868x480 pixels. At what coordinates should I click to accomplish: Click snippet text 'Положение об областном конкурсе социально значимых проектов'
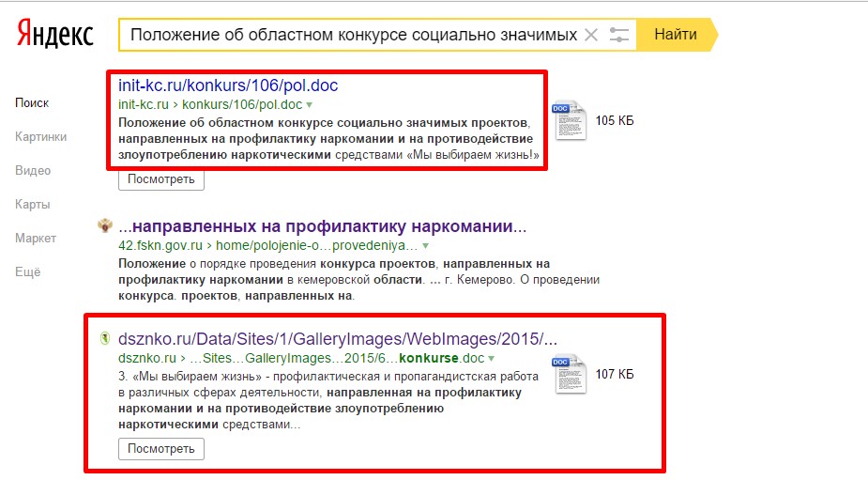point(324,122)
